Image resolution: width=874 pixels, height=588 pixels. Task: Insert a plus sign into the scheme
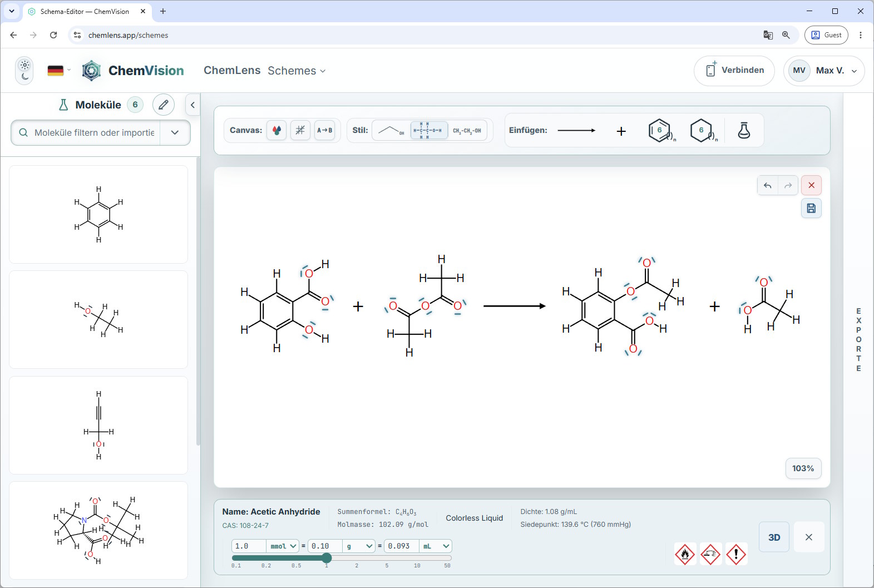[621, 131]
